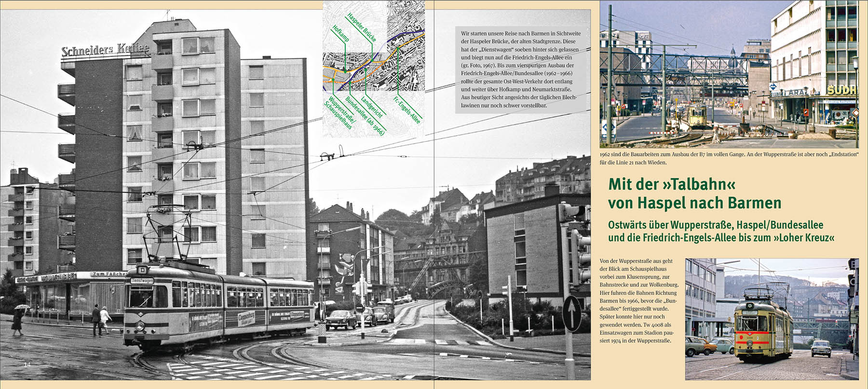This screenshot has height=389, width=868.
Task: Click the caption line starting '1962 sind die Bauarbeiten'
Action: (x=729, y=154)
